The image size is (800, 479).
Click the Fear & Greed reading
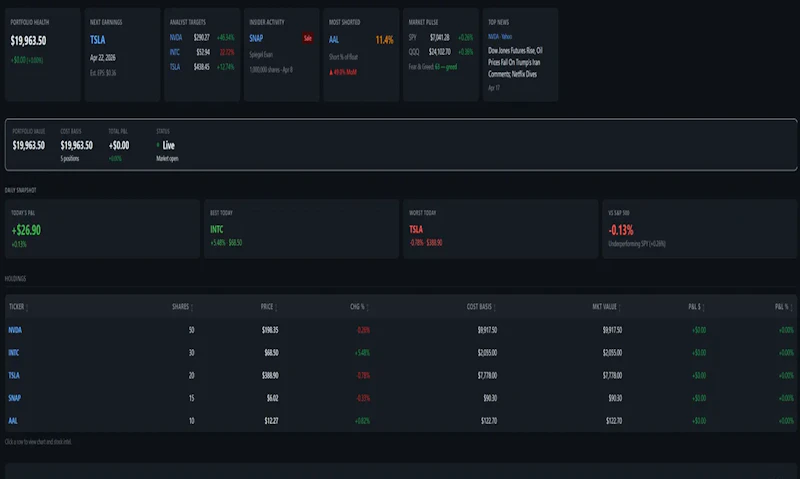click(x=433, y=67)
